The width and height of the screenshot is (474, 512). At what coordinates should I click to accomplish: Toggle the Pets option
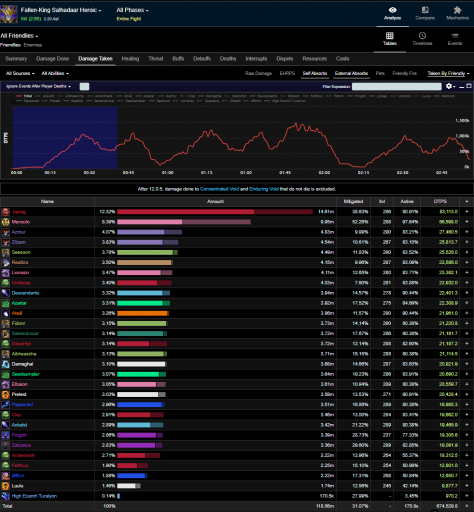(x=380, y=73)
